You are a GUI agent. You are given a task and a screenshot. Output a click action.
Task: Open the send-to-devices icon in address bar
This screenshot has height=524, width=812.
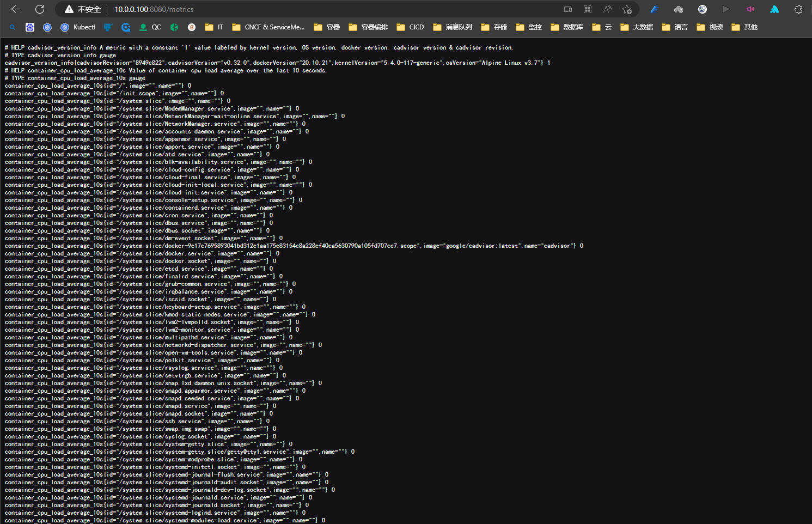tap(567, 9)
